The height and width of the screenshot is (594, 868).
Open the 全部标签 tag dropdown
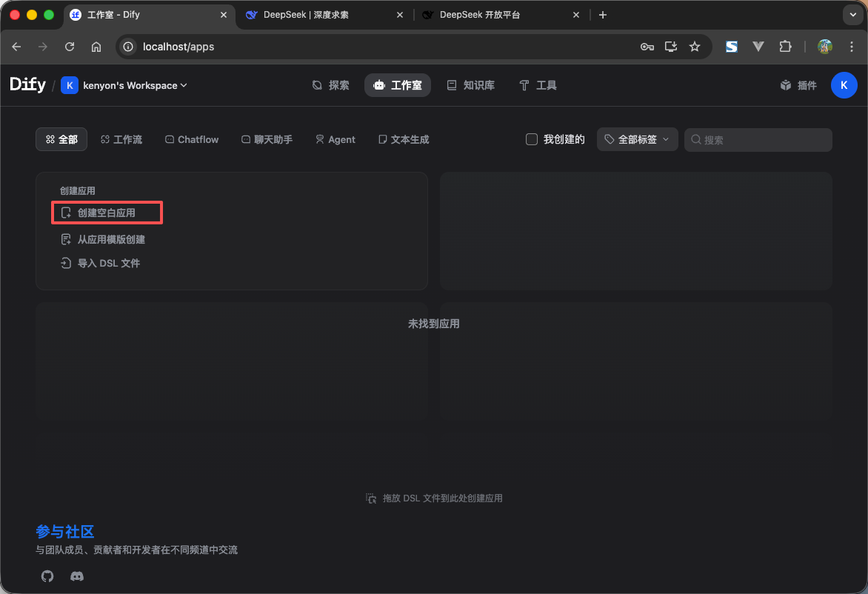coord(637,139)
